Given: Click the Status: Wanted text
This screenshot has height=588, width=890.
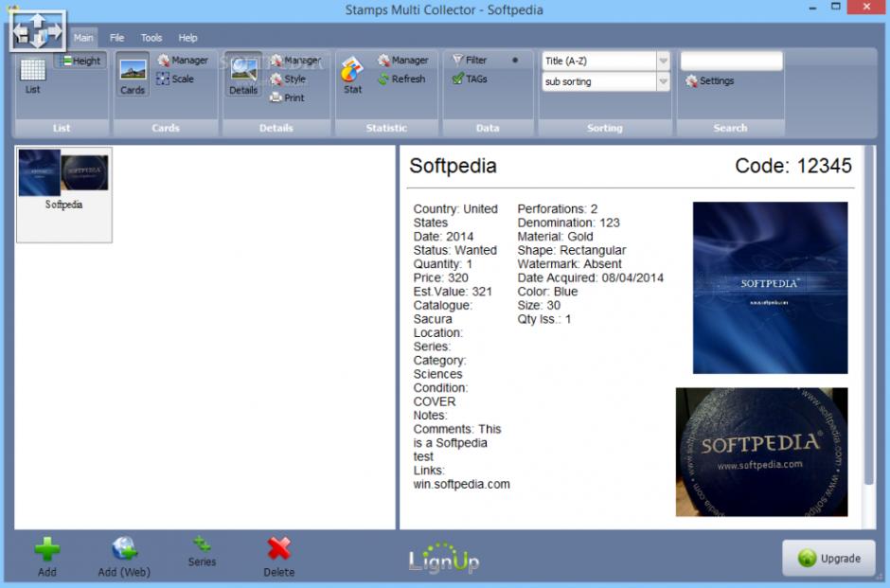Looking at the screenshot, I should [454, 250].
